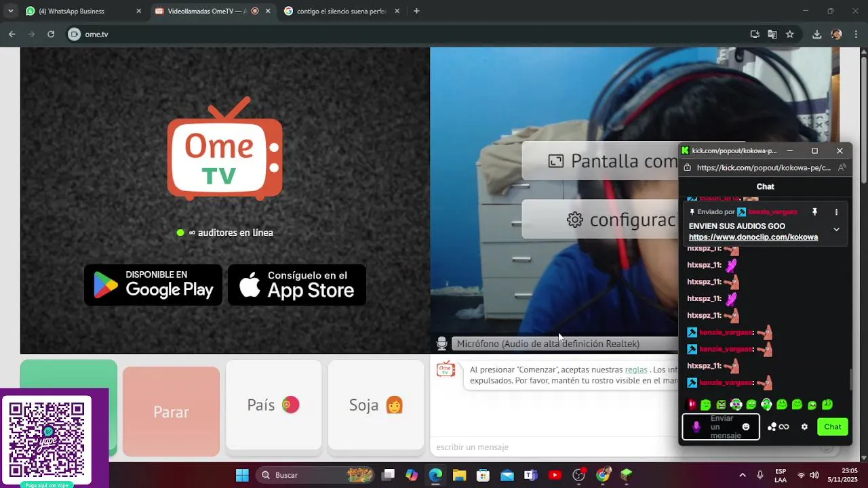Open Microsoft Edge from taskbar
This screenshot has height=488, width=868.
435,475
